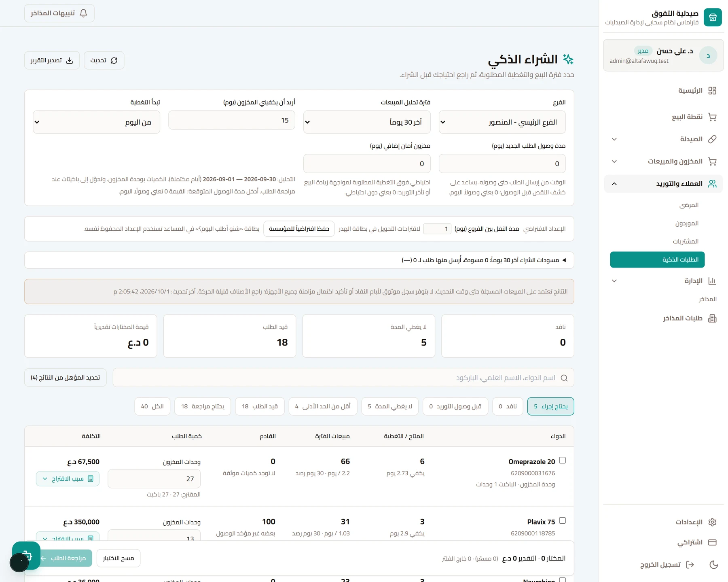
Task: Click the مدة وصول الطلب الجديد field
Action: point(502,164)
